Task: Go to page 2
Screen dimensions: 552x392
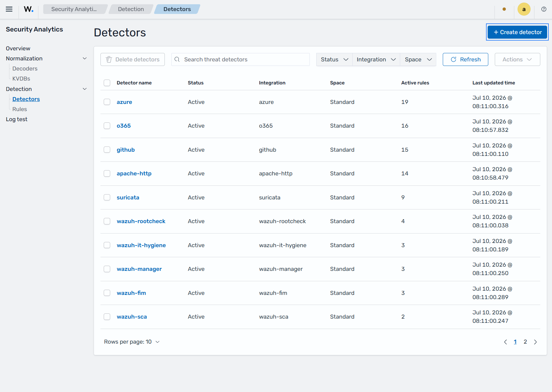Action: click(525, 342)
